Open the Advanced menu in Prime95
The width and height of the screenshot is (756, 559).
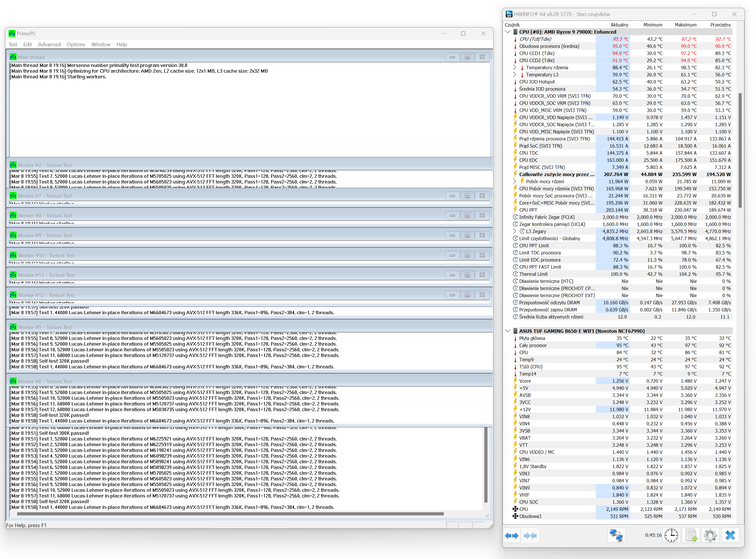tap(49, 44)
